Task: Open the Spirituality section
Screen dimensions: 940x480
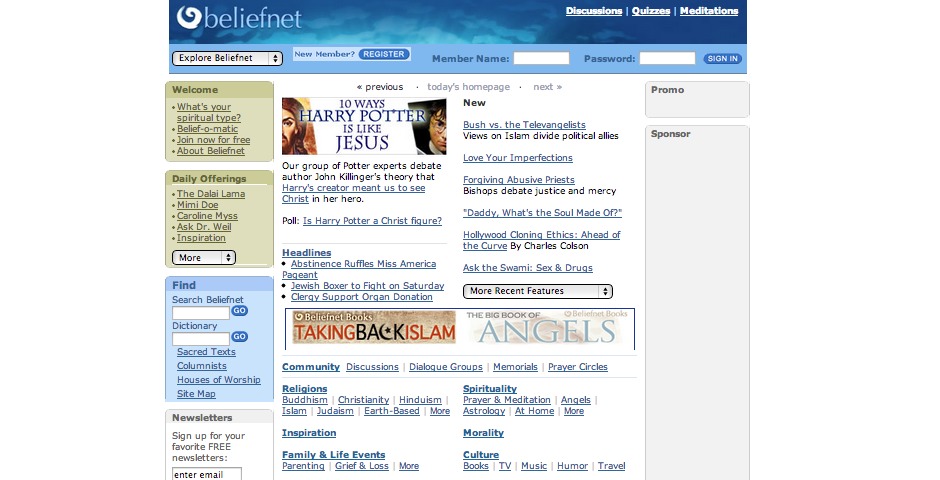Action: [x=490, y=389]
